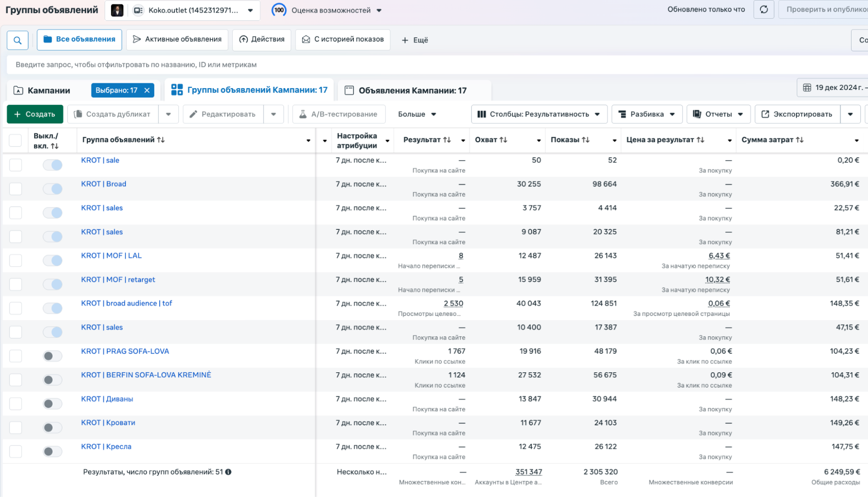This screenshot has width=868, height=497.
Task: Click the refresh data icon
Action: coord(763,10)
